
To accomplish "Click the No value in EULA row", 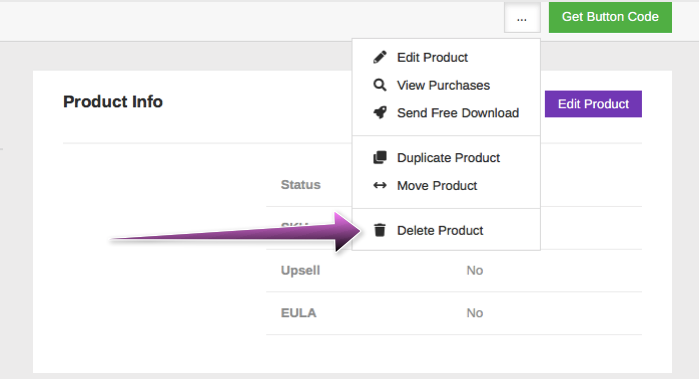I will click(475, 313).
